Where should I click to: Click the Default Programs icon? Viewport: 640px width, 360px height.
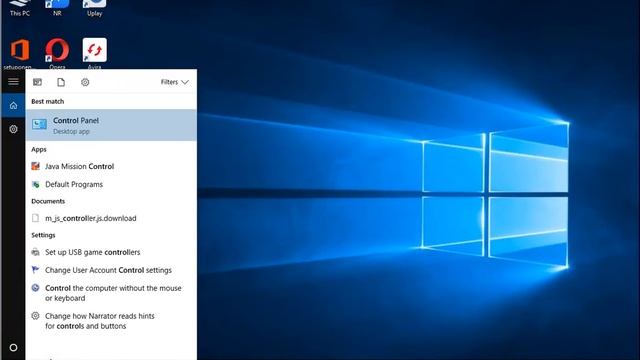36,184
